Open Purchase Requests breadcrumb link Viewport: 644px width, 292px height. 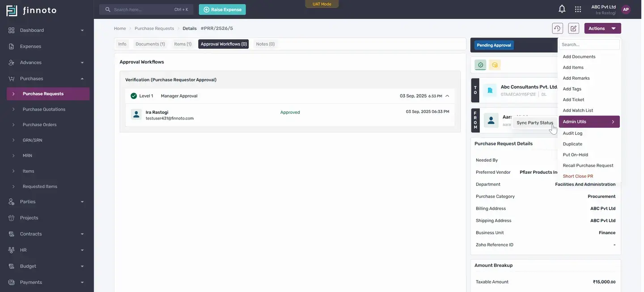[154, 29]
